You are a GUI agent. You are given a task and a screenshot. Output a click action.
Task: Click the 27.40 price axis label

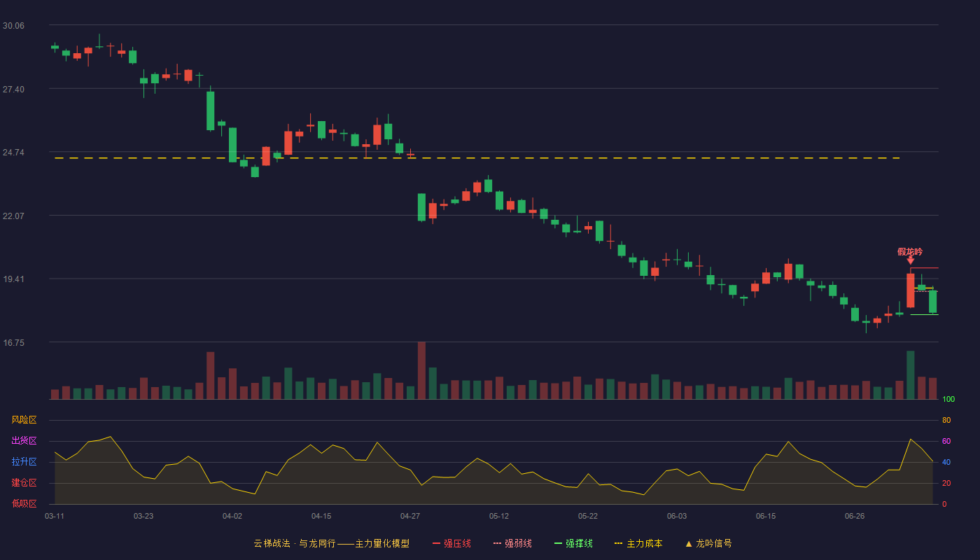click(x=13, y=90)
